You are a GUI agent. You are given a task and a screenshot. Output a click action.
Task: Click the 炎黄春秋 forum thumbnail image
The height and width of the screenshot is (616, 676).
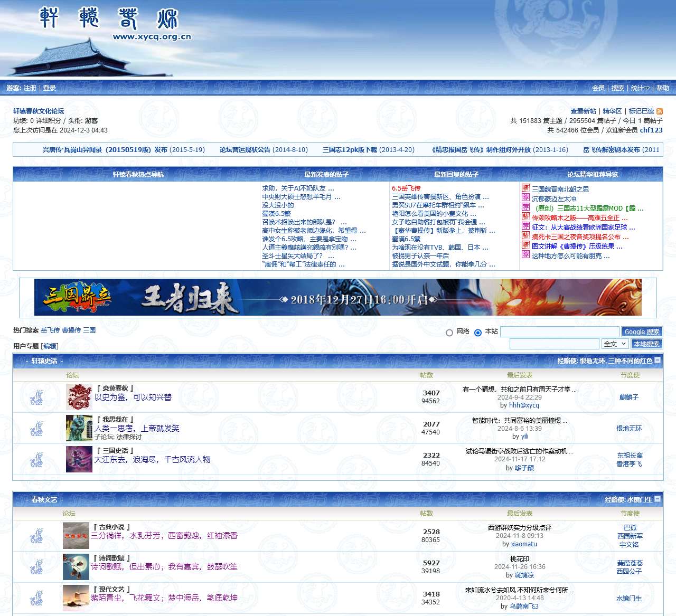(x=79, y=397)
